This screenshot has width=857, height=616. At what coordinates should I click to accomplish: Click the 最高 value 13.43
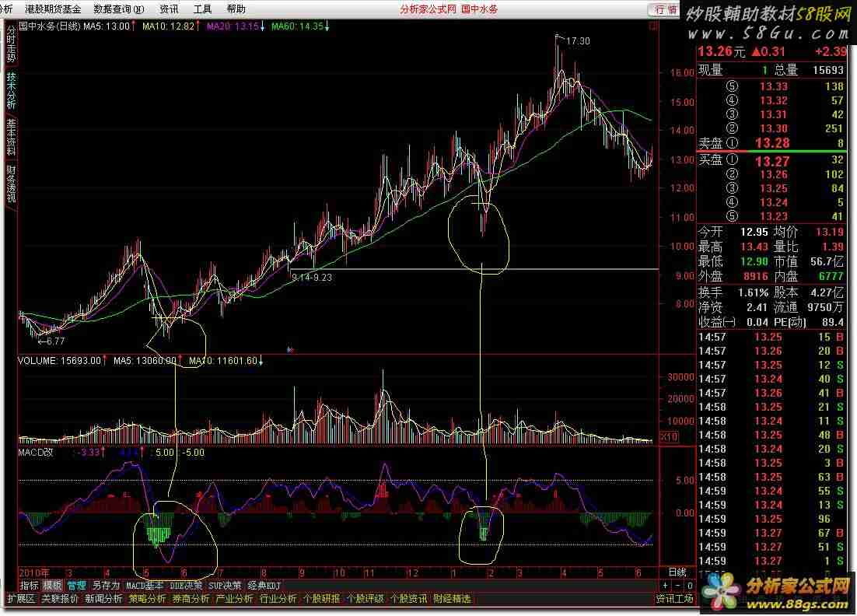pos(754,247)
